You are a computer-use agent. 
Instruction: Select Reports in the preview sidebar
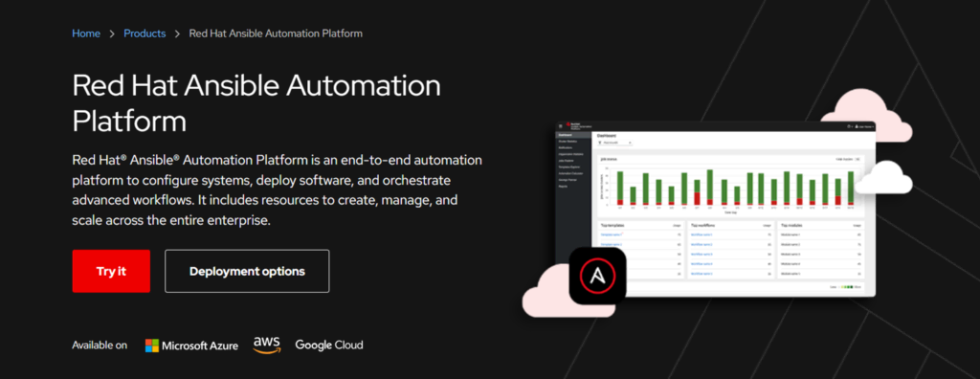pyautogui.click(x=563, y=187)
